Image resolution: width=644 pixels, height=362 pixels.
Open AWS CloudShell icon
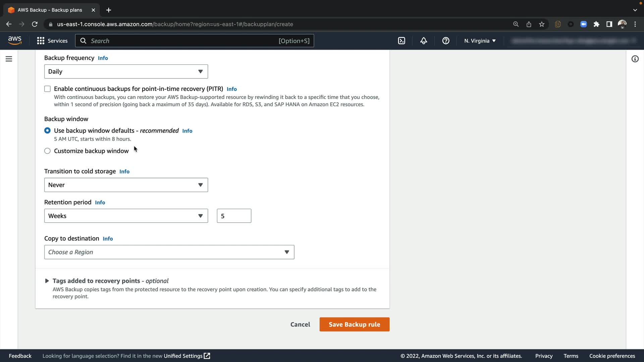pyautogui.click(x=401, y=41)
